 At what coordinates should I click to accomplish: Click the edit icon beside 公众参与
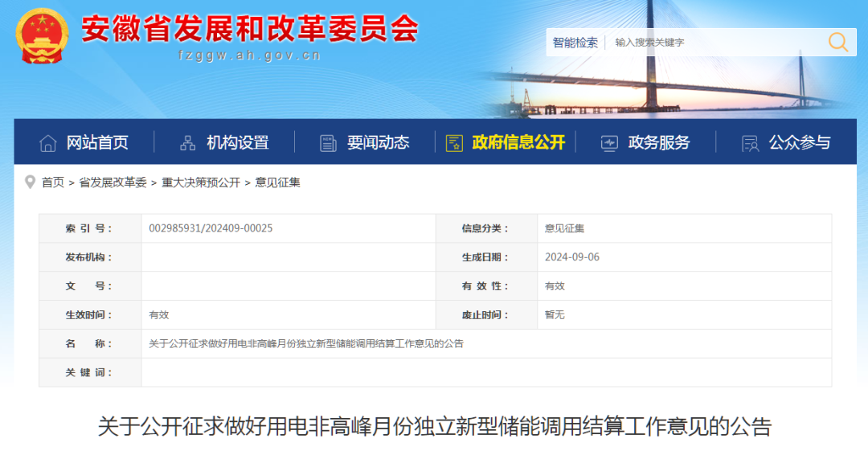(x=750, y=143)
